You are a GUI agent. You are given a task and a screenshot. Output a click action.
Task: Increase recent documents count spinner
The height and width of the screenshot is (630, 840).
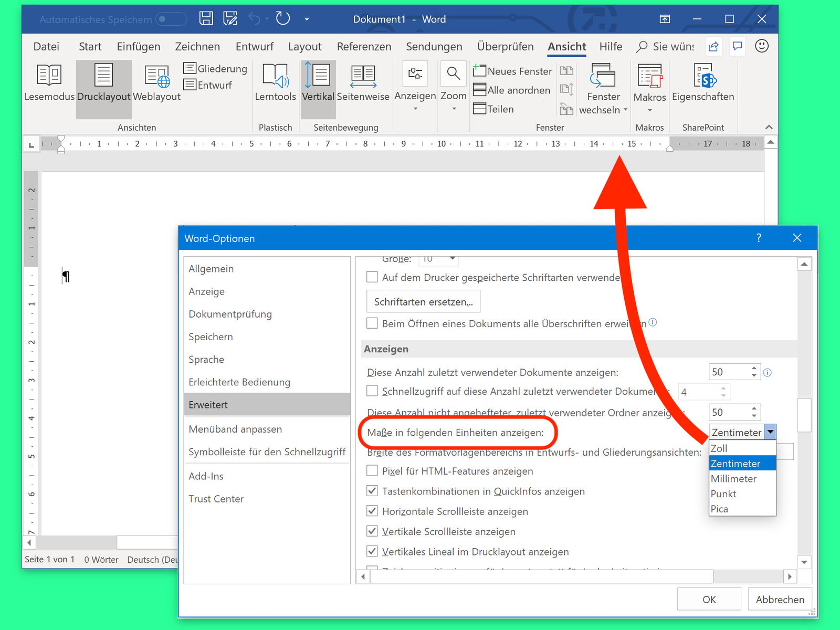[754, 368]
